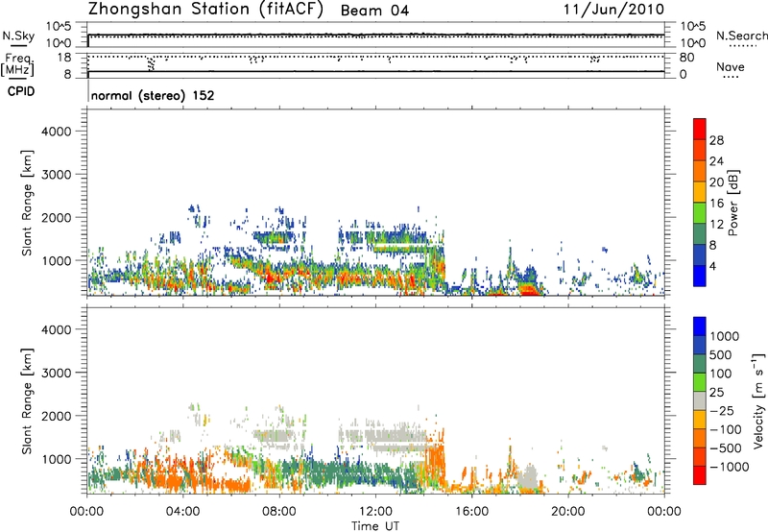This screenshot has width=768, height=532.
Task: Click the 1000 tick on Velocity colorbar
Action: (x=725, y=336)
